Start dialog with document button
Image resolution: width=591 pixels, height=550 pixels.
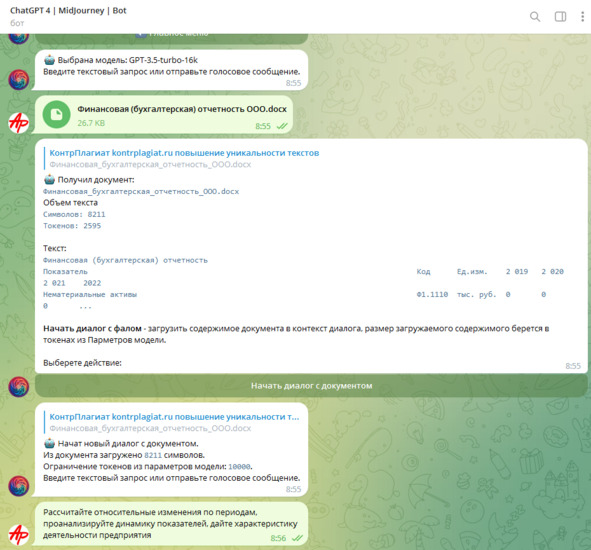tap(311, 386)
